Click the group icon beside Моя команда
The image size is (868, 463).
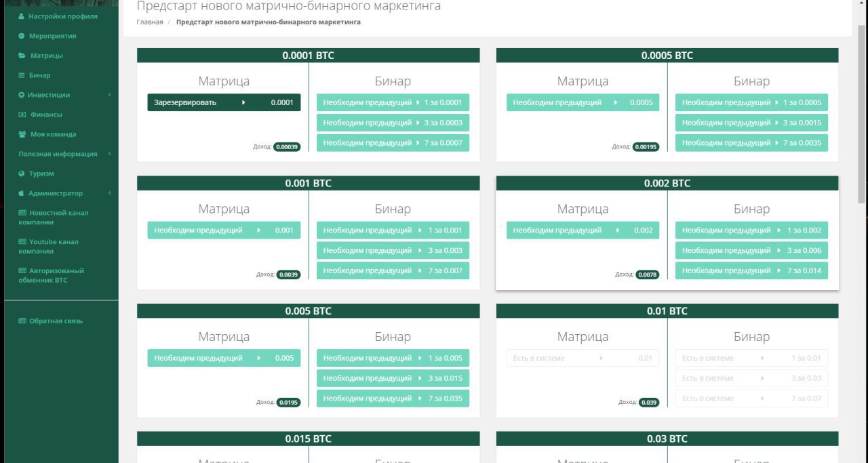(22, 134)
